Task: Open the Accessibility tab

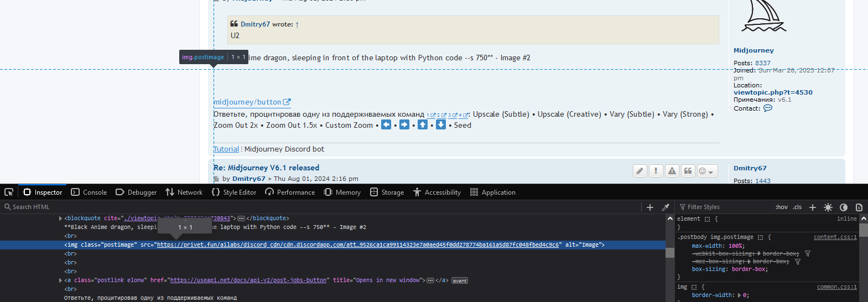Action: point(437,192)
